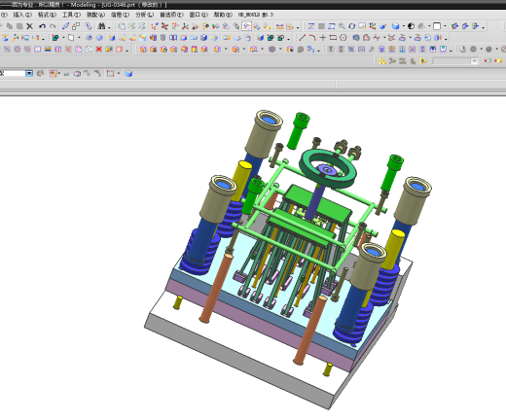
Task: Activate the circular rotate view icon
Action: coord(352,26)
